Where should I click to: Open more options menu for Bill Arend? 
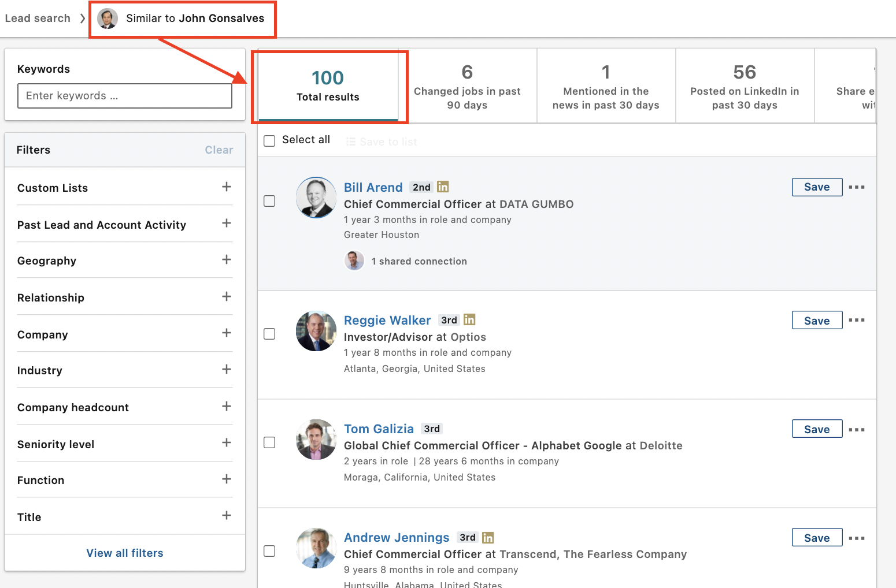point(857,187)
